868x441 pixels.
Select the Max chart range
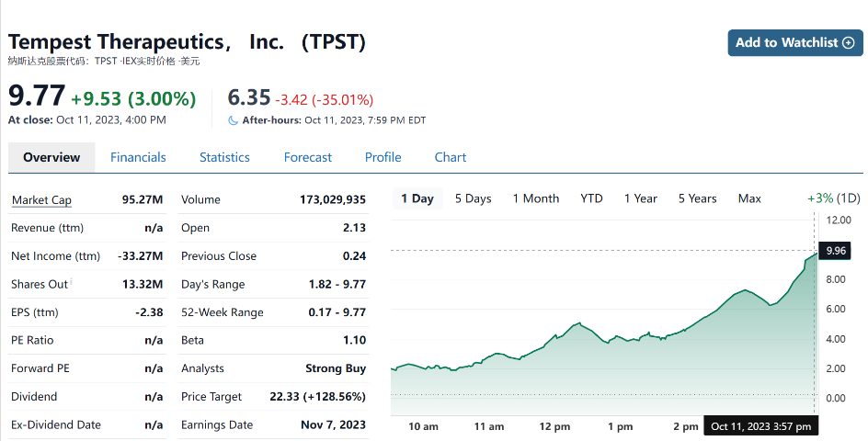click(x=749, y=198)
